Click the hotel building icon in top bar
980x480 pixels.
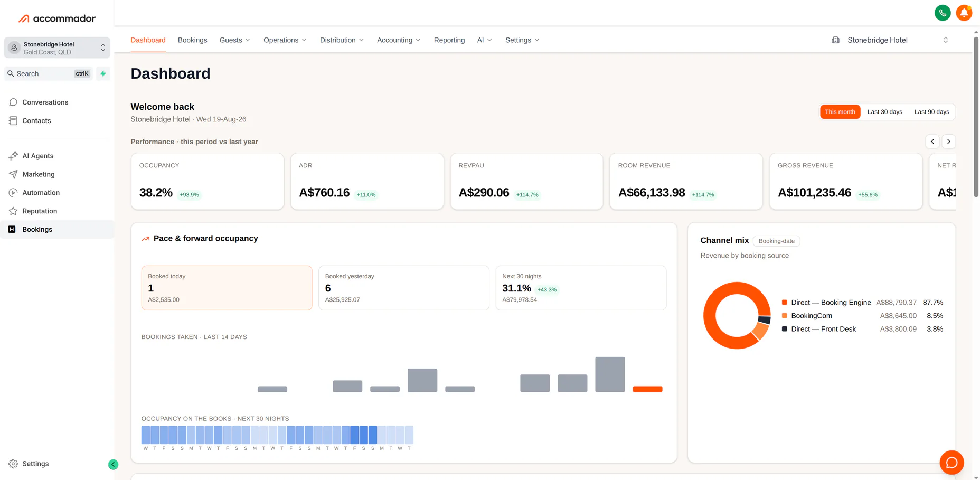[835, 40]
